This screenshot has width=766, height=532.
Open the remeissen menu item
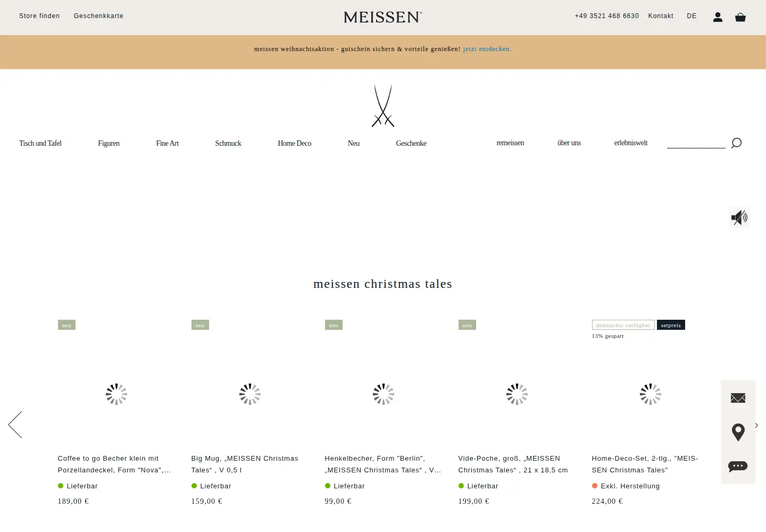[x=510, y=143]
